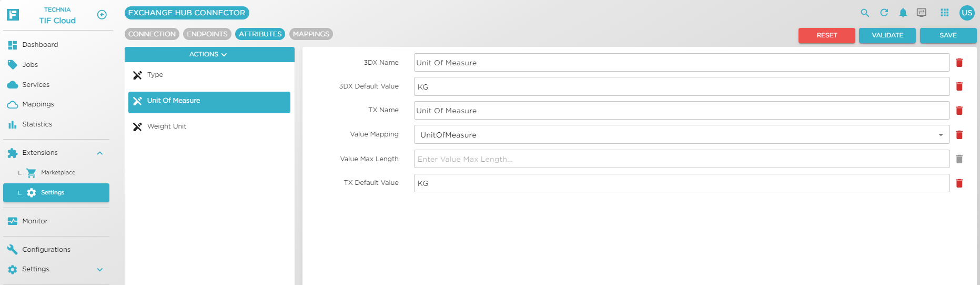Open the user avatar menu

(x=967, y=13)
